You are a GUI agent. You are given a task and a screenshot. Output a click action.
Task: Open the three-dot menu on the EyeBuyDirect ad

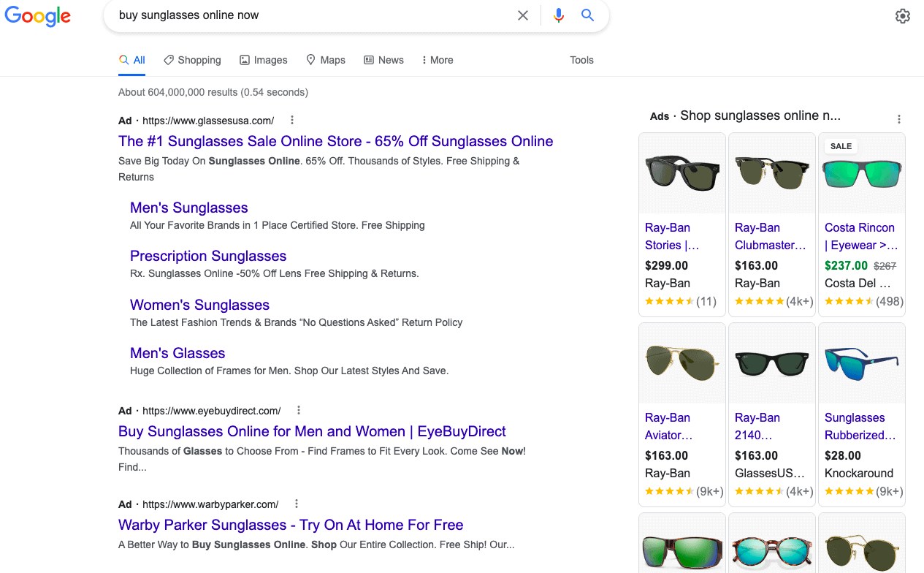click(x=298, y=410)
